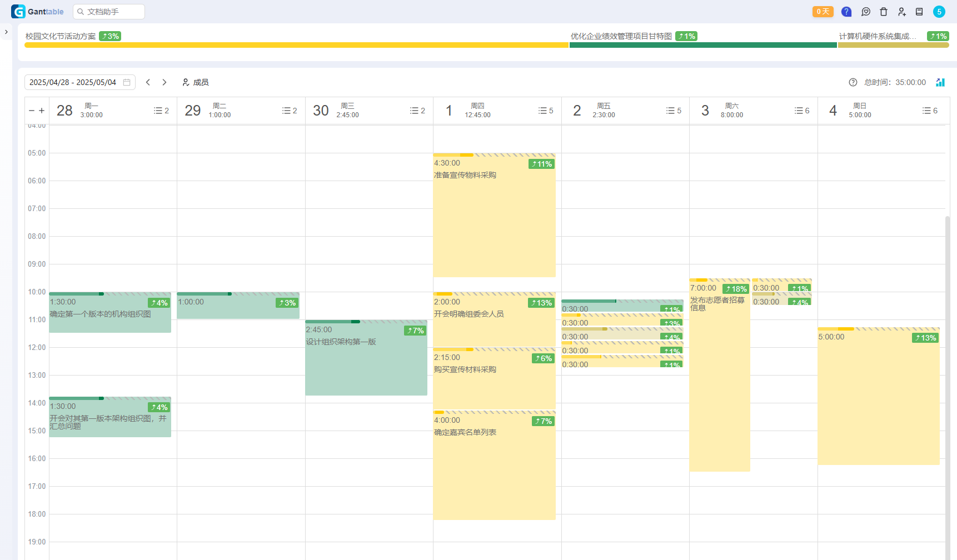The image size is (957, 560).
Task: Open task 发布志愿者招募信息
Action: point(720,375)
